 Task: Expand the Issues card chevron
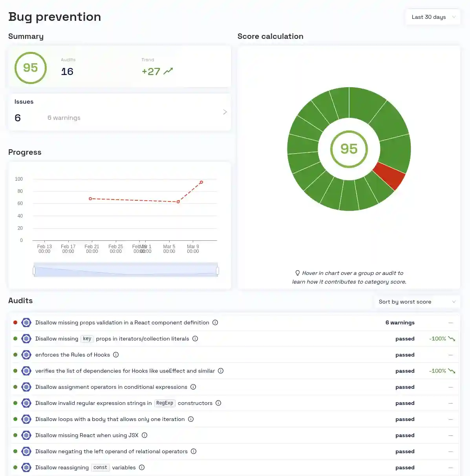click(x=225, y=112)
